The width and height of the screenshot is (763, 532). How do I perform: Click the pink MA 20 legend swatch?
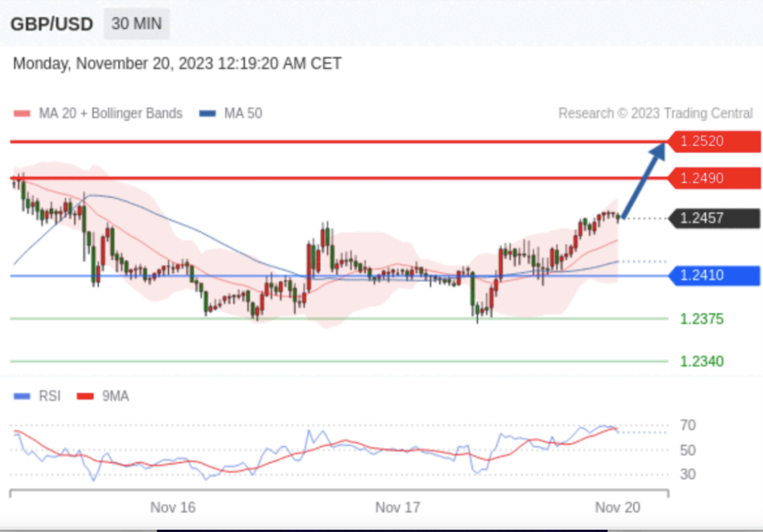[x=22, y=114]
